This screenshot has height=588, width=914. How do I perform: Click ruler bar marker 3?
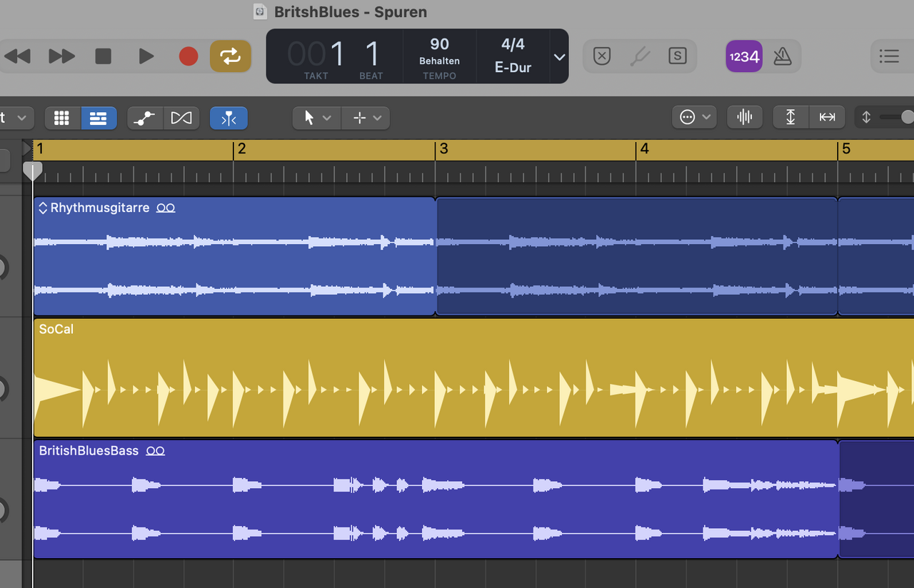click(443, 149)
